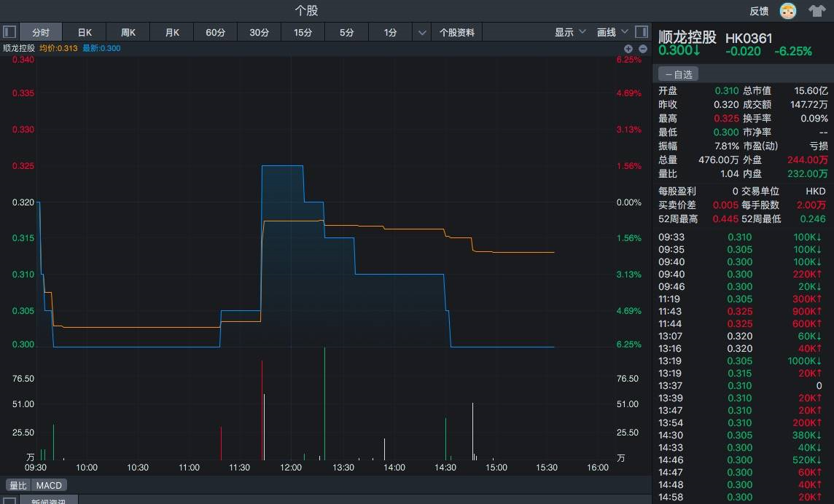
Task: Select the 5分 interval tab
Action: [x=347, y=33]
